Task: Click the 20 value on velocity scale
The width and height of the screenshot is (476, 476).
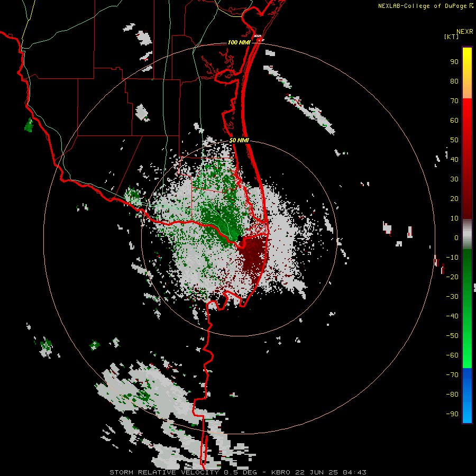Action: (x=454, y=198)
